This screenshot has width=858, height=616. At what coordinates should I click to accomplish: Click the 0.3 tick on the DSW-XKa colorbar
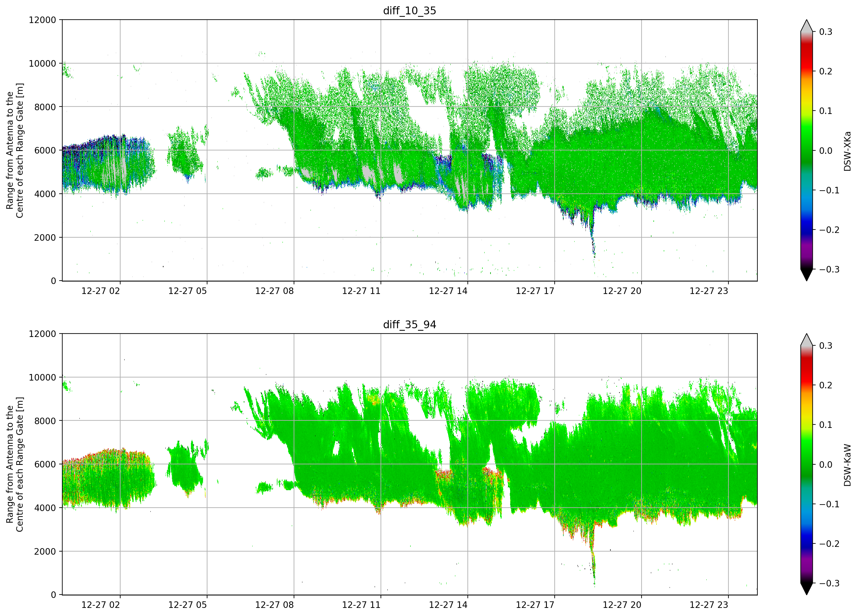pyautogui.click(x=826, y=32)
